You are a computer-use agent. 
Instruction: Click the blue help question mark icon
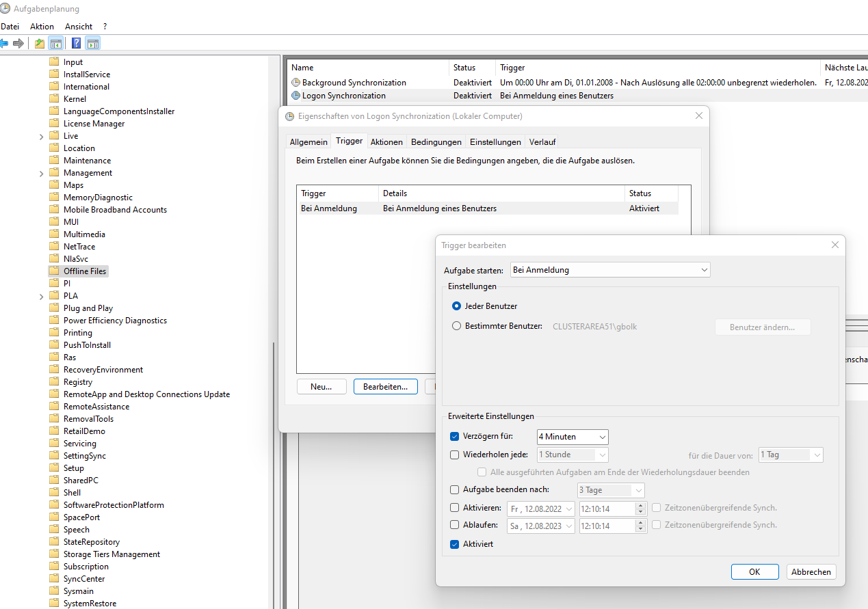77,44
